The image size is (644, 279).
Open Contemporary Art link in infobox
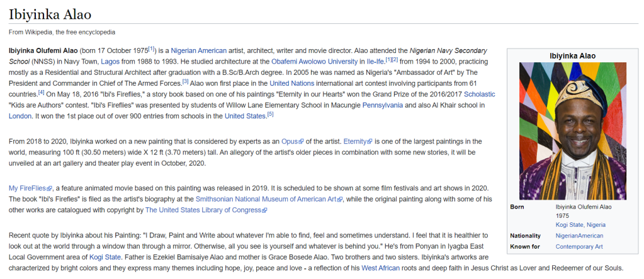tap(579, 246)
